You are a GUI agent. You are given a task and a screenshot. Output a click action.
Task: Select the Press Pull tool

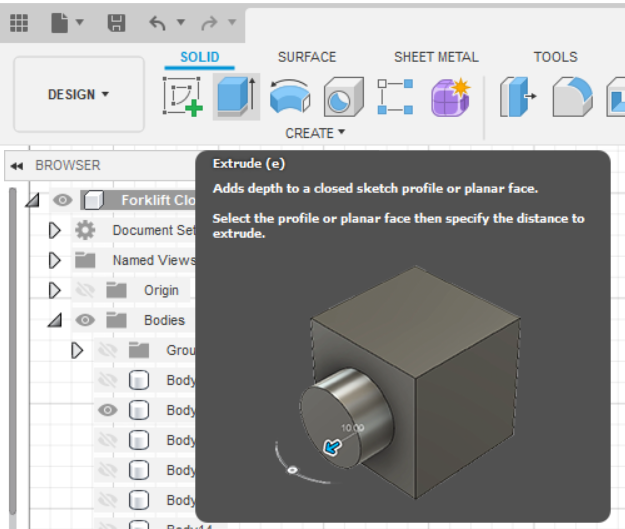coord(518,97)
